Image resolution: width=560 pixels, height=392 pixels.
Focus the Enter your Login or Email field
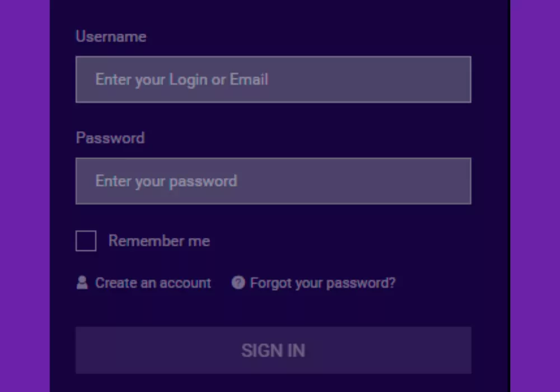tap(273, 80)
